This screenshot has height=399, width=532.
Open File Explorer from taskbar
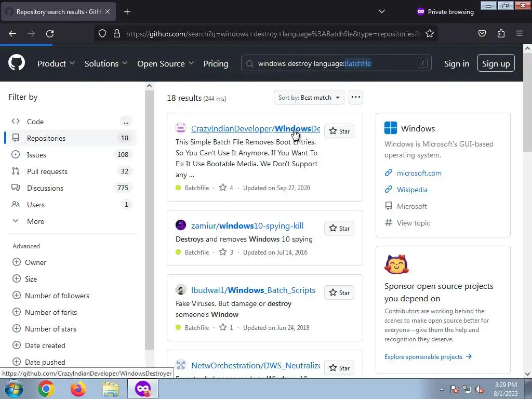[111, 389]
